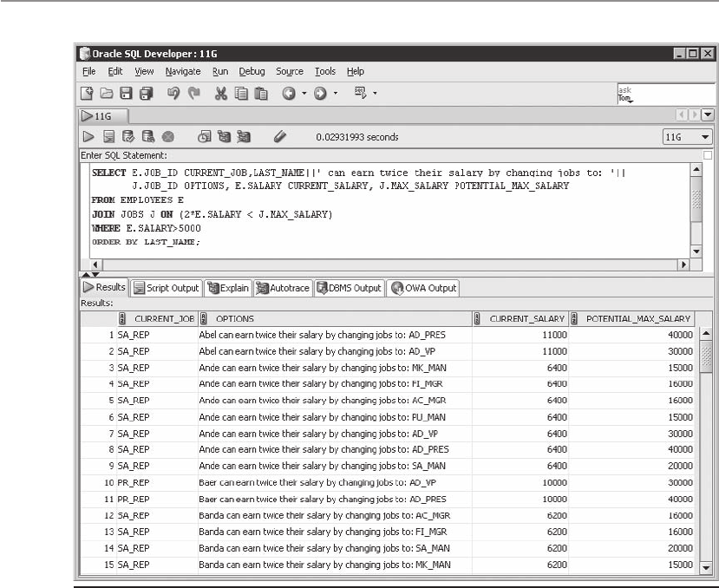The height and width of the screenshot is (588, 719).
Task: Open the editor tab list dropdown
Action: [708, 114]
